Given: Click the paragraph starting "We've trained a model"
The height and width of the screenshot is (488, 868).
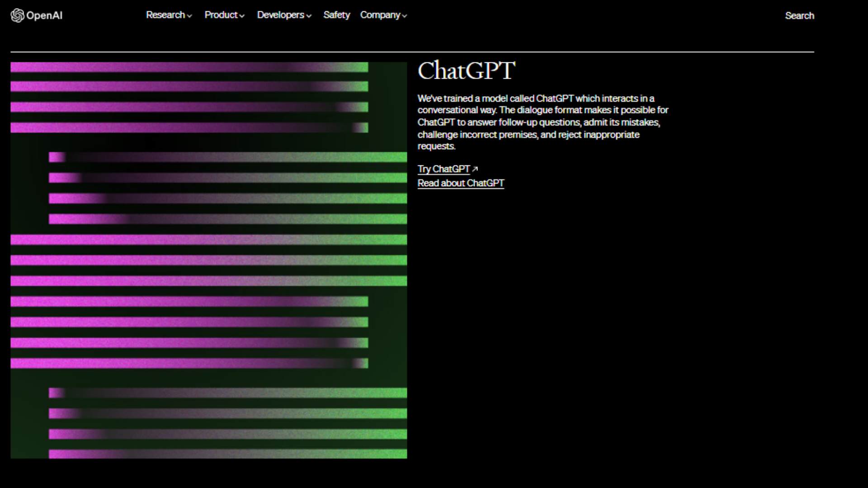Looking at the screenshot, I should tap(543, 122).
